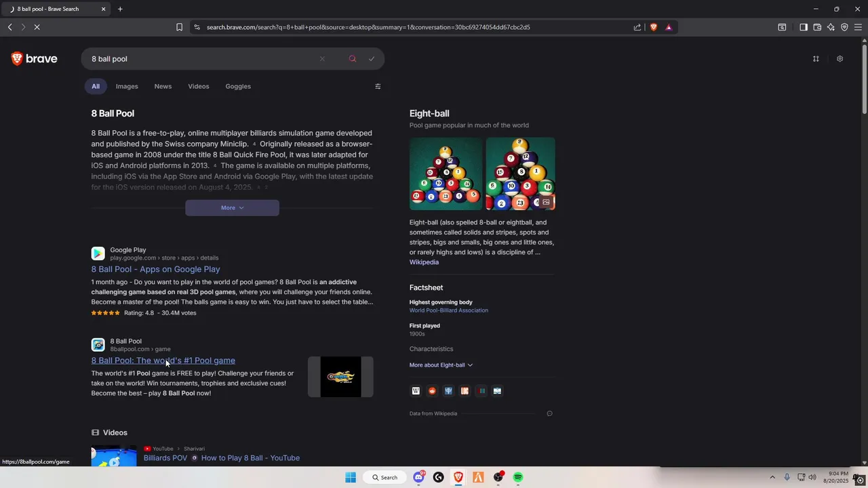Clear the search query with the X icon

pyautogui.click(x=322, y=59)
